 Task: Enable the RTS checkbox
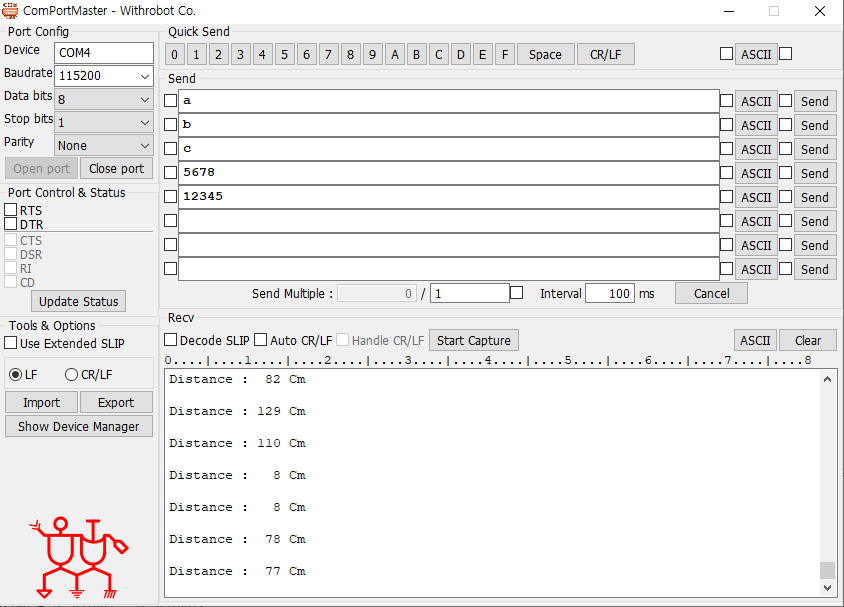click(x=10, y=209)
